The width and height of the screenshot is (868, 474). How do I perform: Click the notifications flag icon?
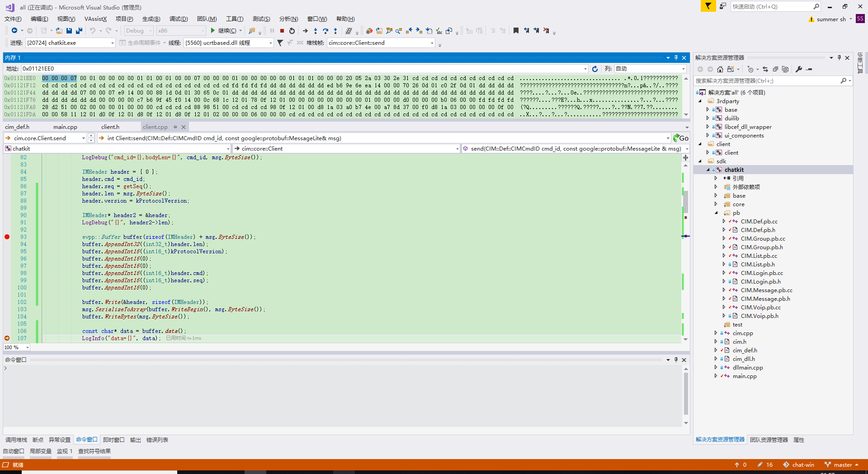(708, 6)
